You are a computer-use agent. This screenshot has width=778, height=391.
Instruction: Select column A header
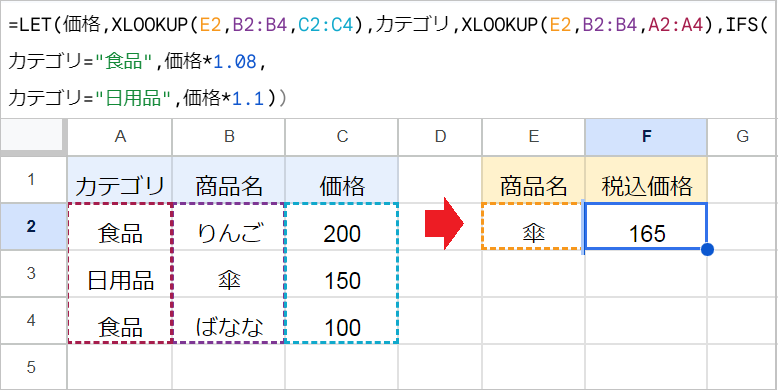tap(120, 137)
